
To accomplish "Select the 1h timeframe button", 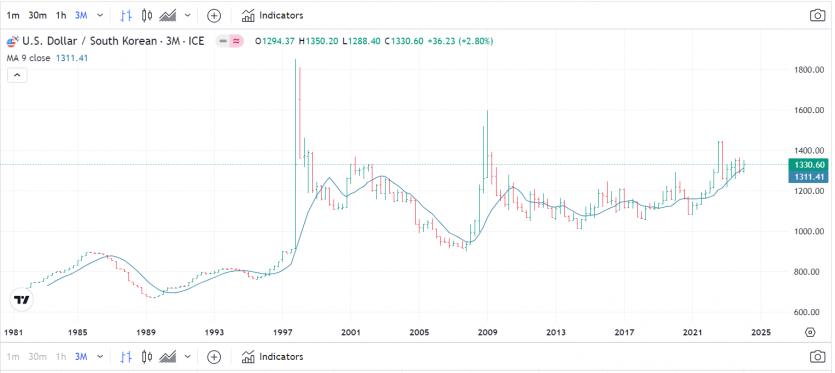I will [61, 15].
